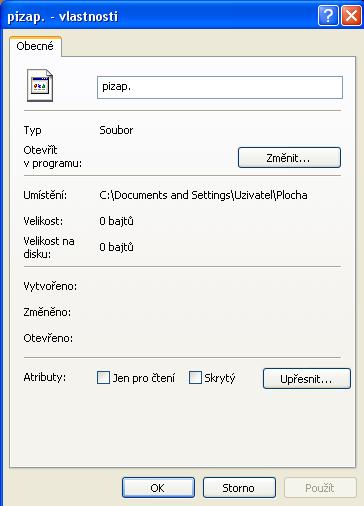
Task: Click the Otevřít v programu: label
Action: [53, 157]
